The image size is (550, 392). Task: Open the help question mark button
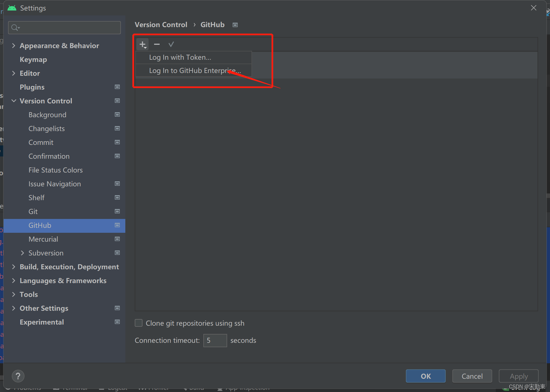18,376
